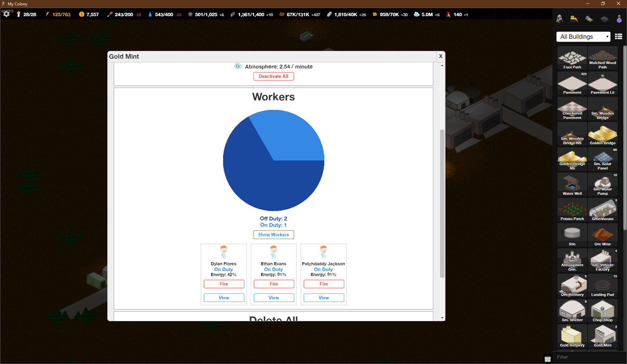Click the On Duty: 1 label
The image size is (627, 364).
273,225
